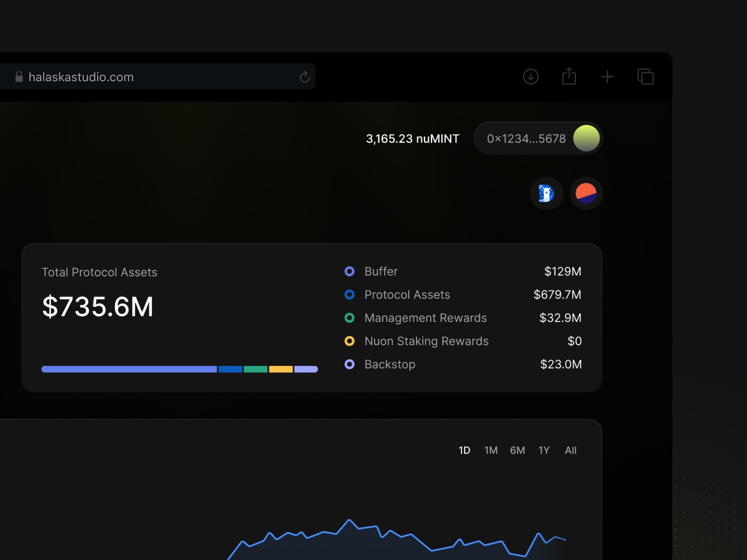Open the browser downloads icon

(531, 77)
